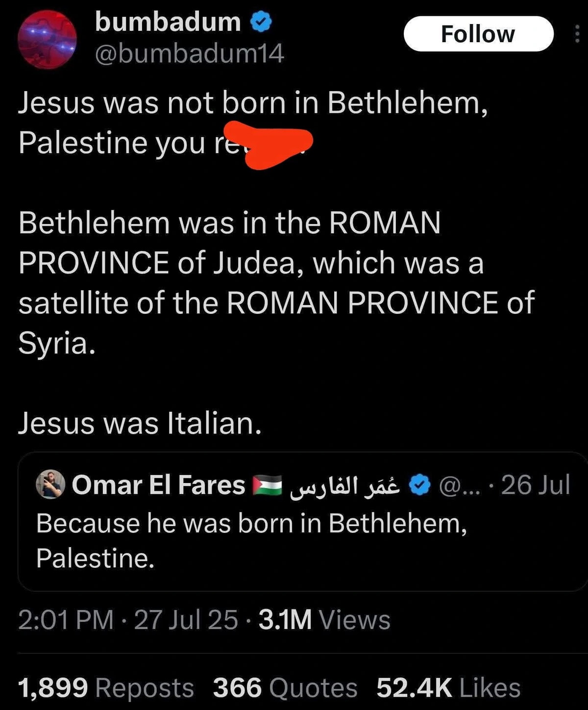Click the @bumbadum14 handle
This screenshot has width=588, height=710.
coord(189,54)
